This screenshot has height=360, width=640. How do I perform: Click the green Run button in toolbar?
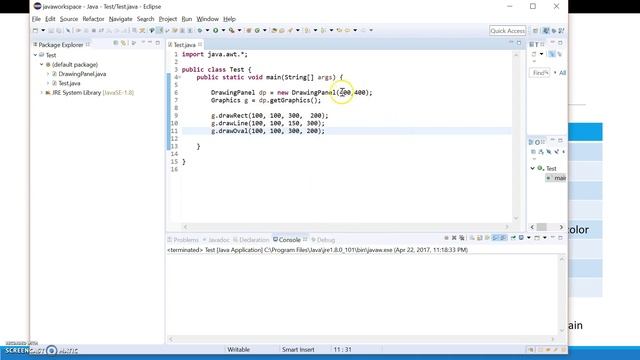pos(216,30)
